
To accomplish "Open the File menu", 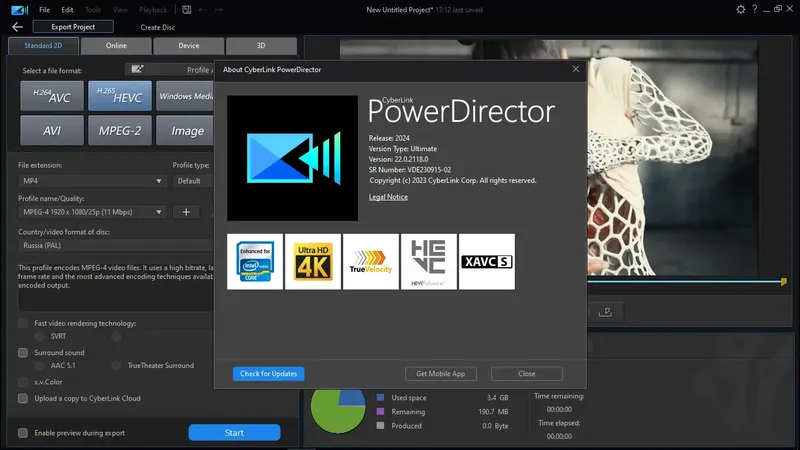I will [x=44, y=10].
